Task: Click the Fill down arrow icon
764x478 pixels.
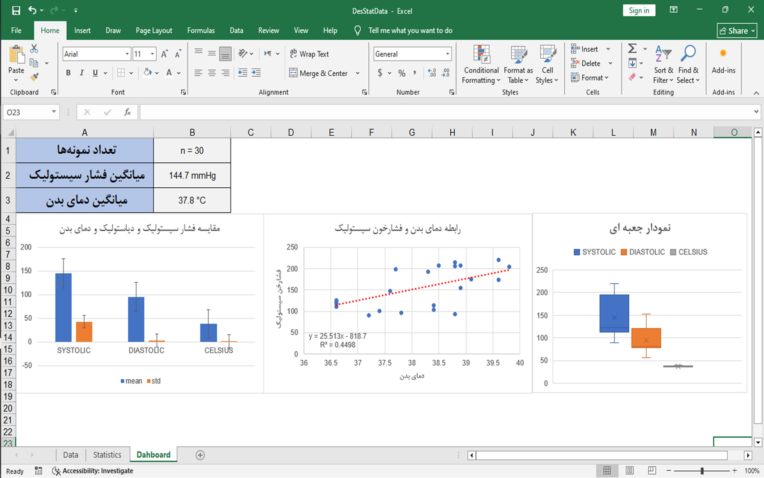Action: pos(632,63)
